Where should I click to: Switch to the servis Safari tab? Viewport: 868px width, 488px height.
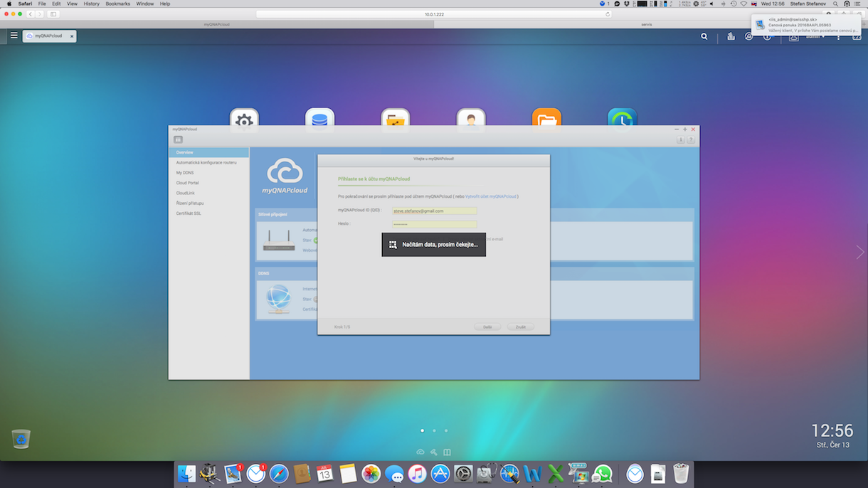[x=646, y=24]
